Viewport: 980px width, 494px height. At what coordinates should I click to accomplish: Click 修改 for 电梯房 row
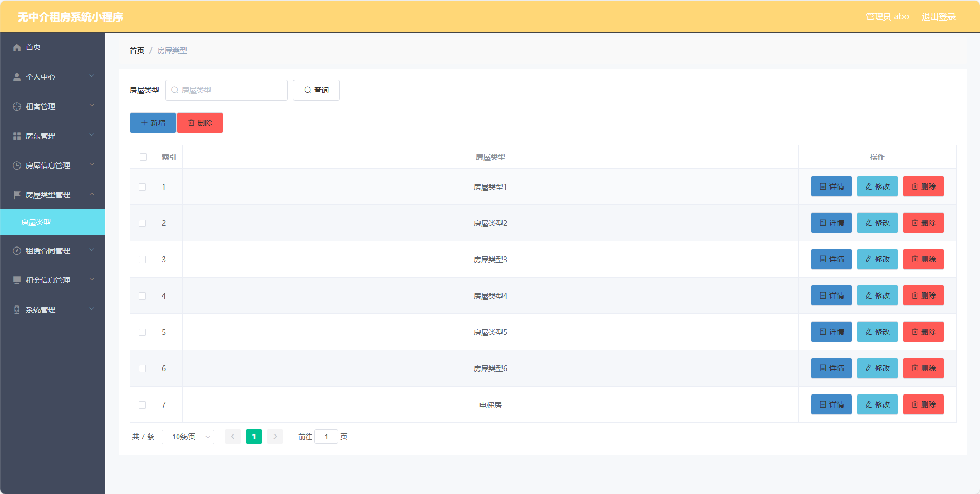coord(877,404)
